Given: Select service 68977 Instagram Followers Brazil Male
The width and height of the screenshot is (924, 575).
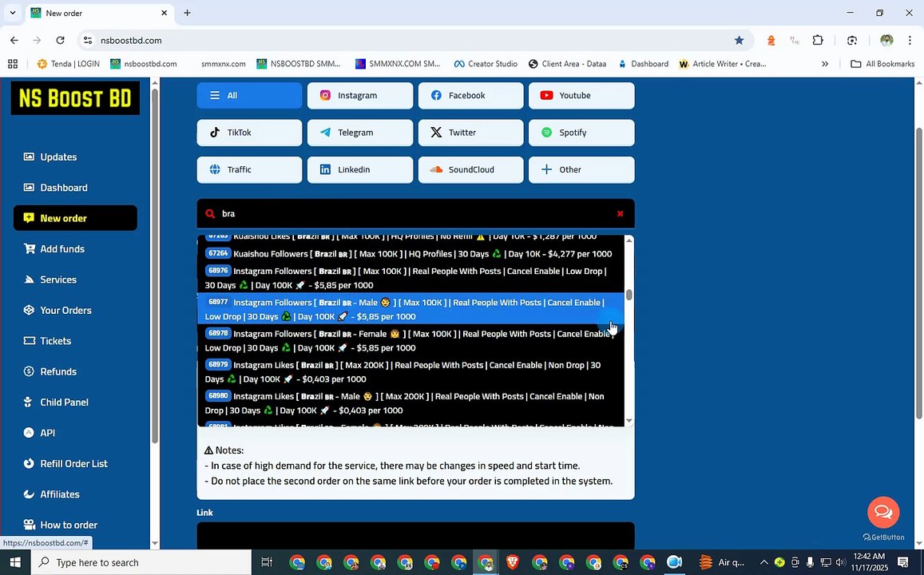Looking at the screenshot, I should 410,309.
